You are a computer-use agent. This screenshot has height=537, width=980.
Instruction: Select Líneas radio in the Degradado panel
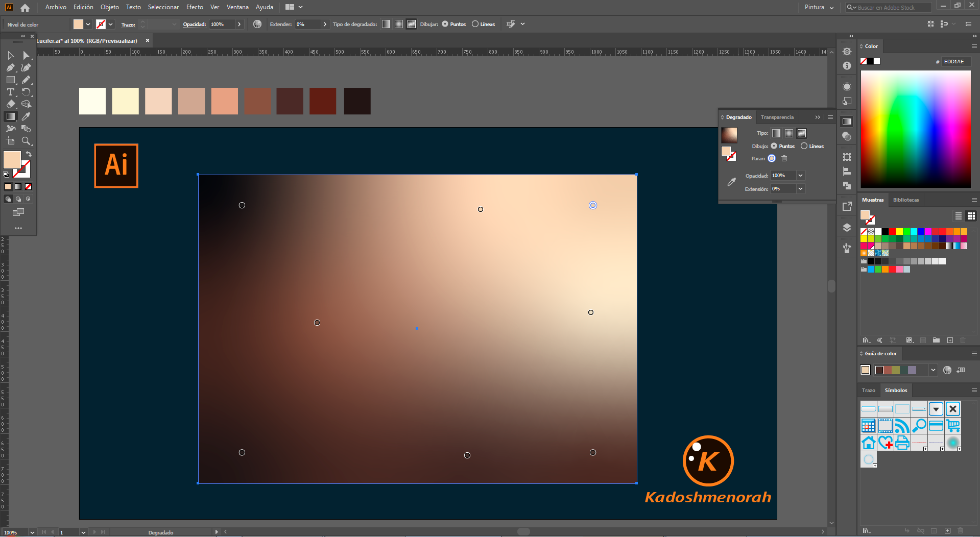(x=804, y=146)
